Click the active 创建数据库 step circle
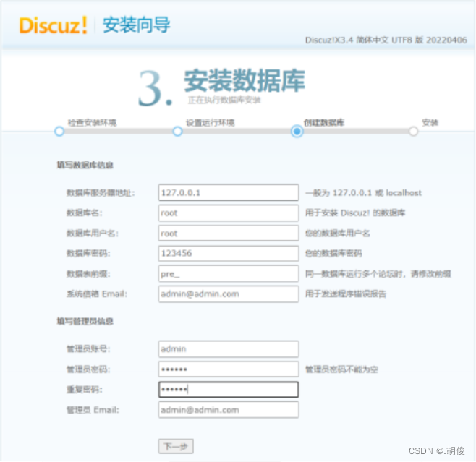The image size is (476, 462). (x=297, y=132)
